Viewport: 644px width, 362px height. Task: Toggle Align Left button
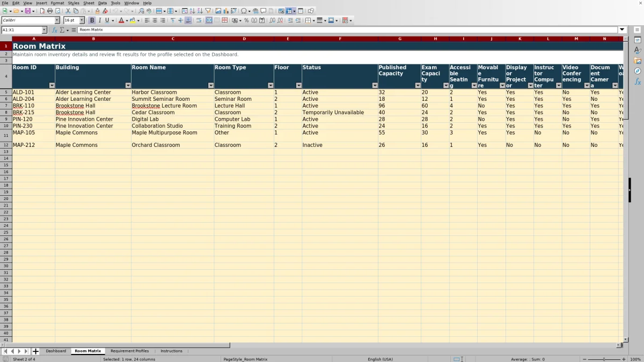[x=147, y=20]
